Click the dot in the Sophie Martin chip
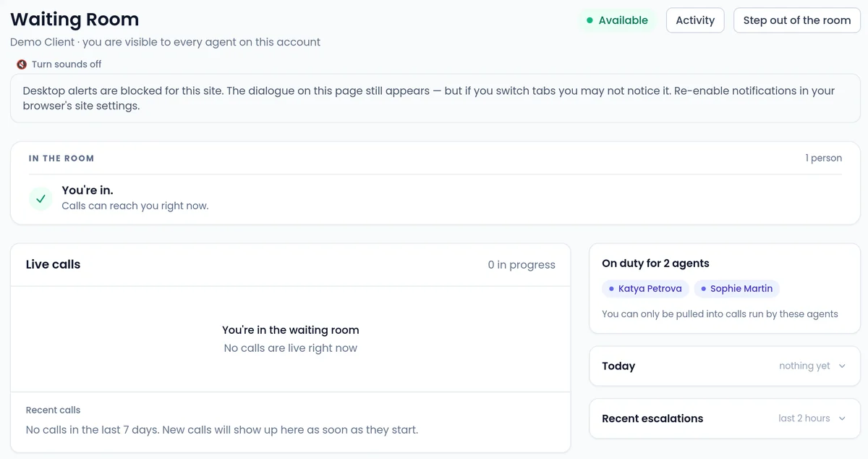 click(703, 289)
